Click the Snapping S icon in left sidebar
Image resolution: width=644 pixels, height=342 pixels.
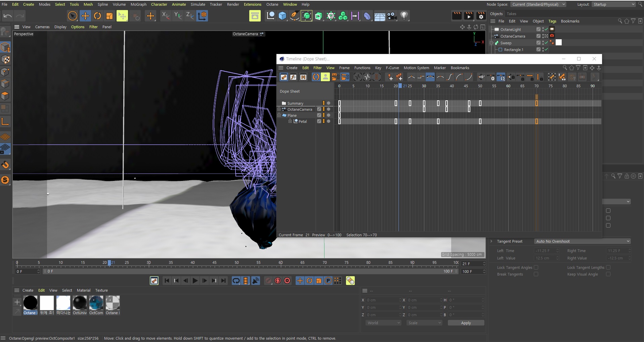click(x=5, y=180)
